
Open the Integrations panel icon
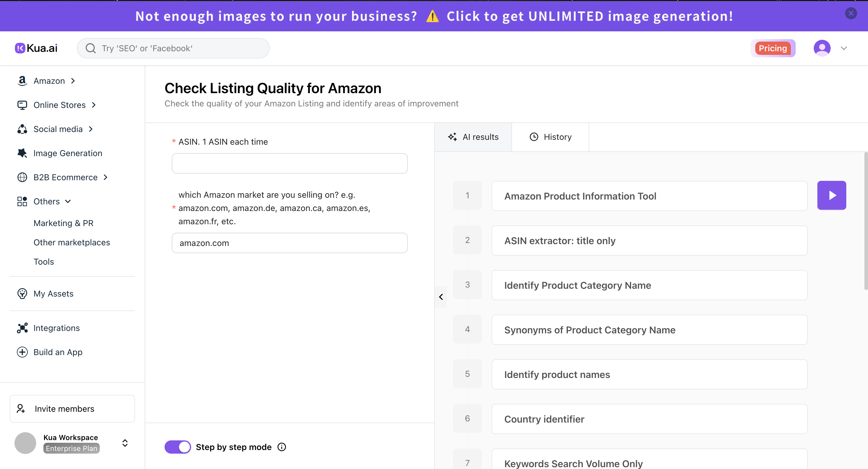coord(22,328)
